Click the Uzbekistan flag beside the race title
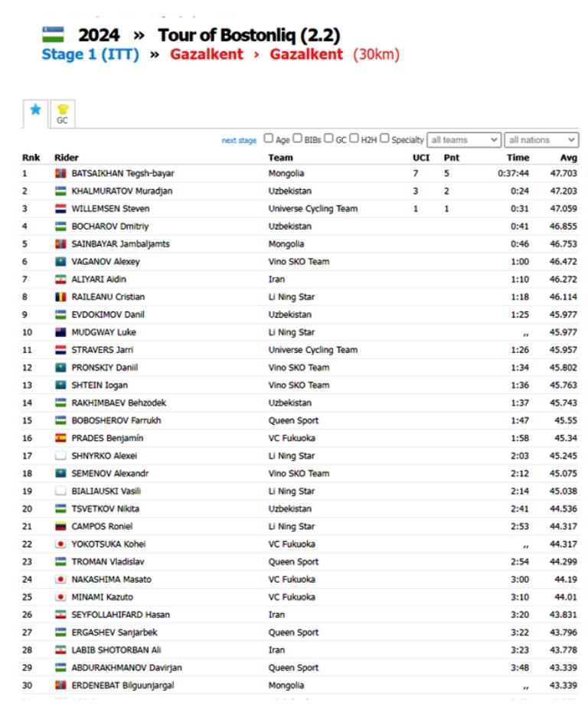Image resolution: width=588 pixels, height=715 pixels. 53,34
